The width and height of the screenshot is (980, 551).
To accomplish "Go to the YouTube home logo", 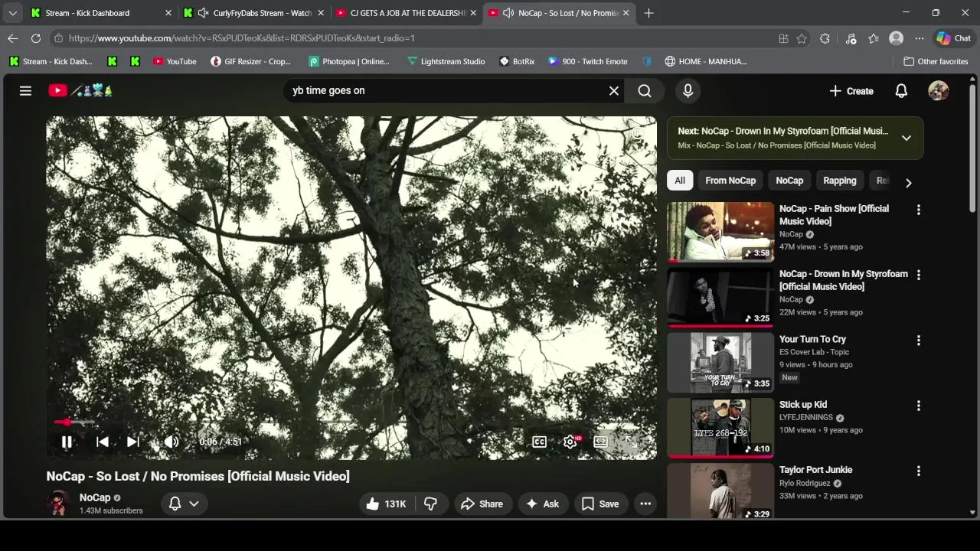I will [80, 90].
